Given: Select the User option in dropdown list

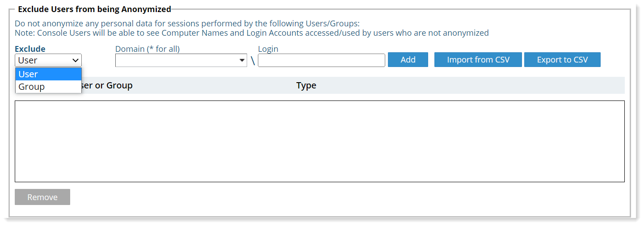Looking at the screenshot, I should [48, 74].
